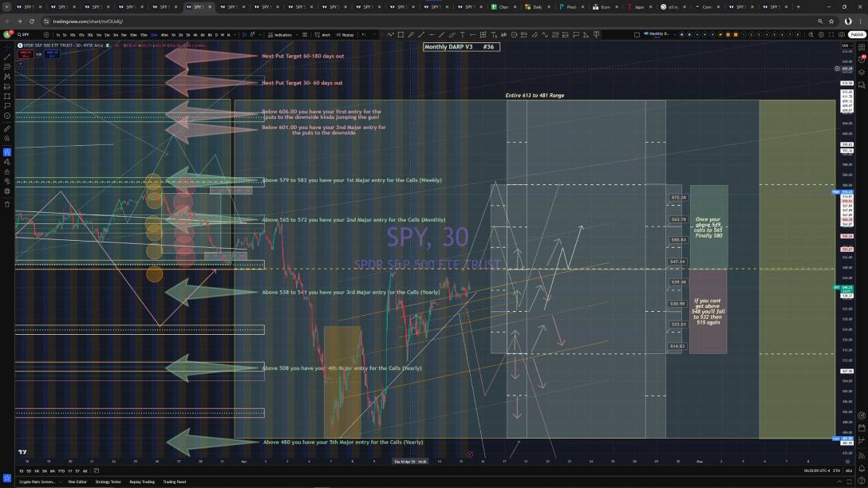Reload the page with browser refresh icon
The image size is (868, 488).
tap(32, 21)
